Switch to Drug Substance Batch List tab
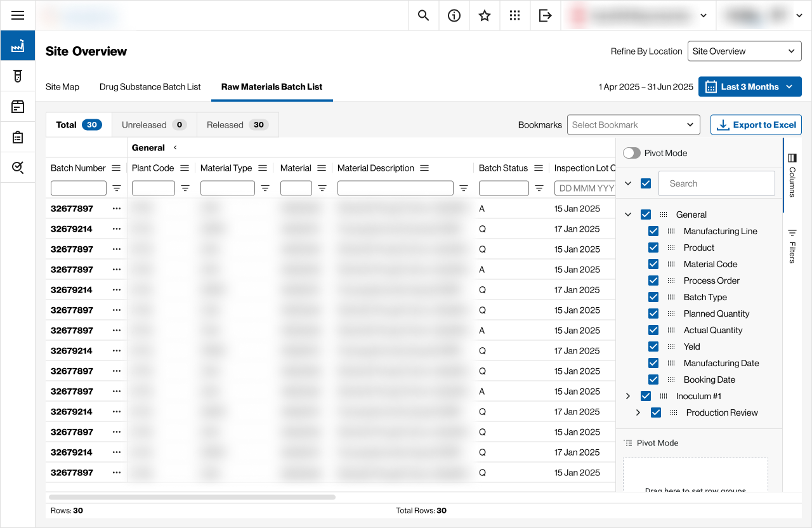The image size is (812, 528). coord(150,87)
